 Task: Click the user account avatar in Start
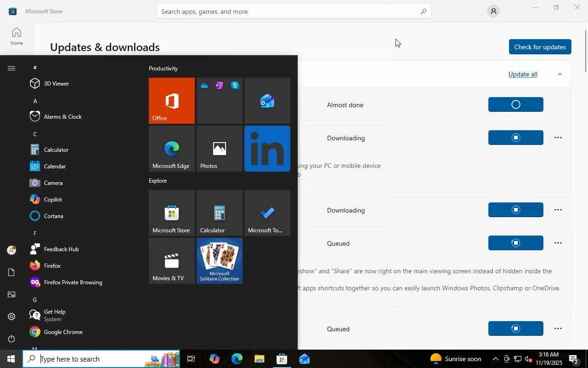tap(11, 250)
